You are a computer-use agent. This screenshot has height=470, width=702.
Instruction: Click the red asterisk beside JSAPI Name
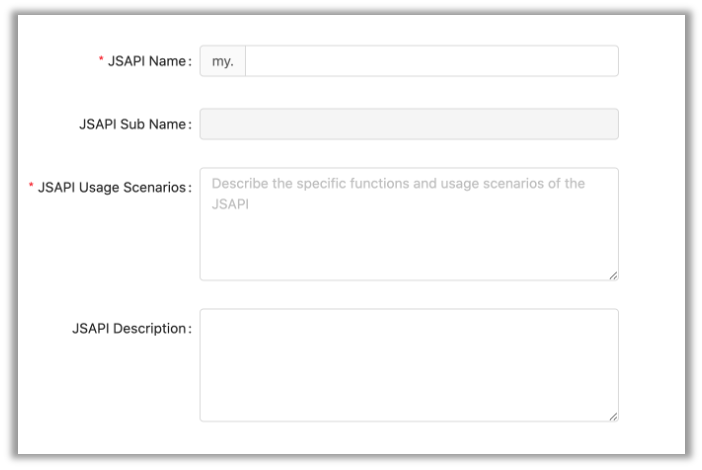pyautogui.click(x=101, y=61)
